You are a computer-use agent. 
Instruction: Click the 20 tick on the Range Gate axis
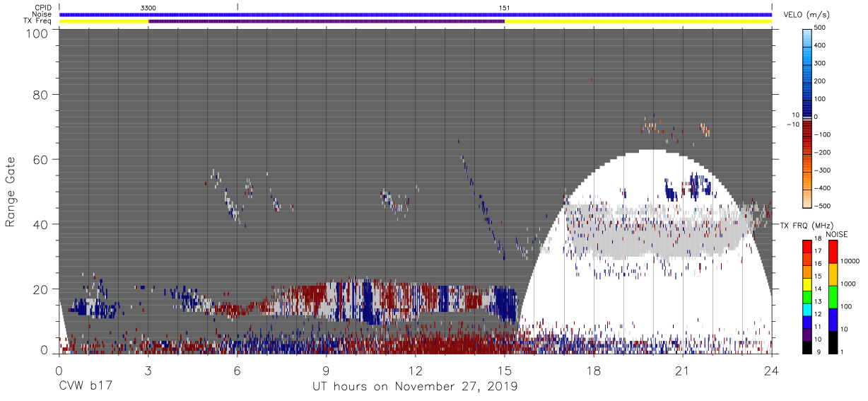(x=41, y=289)
